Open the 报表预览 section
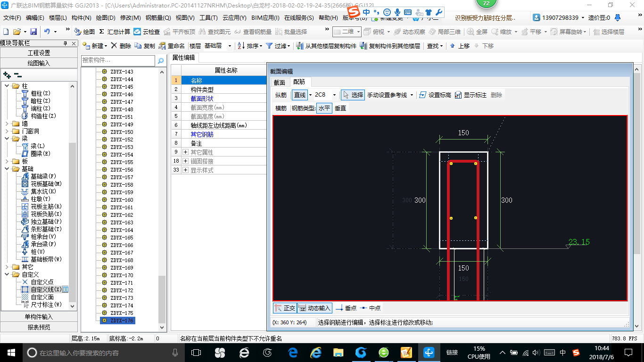 click(x=39, y=327)
